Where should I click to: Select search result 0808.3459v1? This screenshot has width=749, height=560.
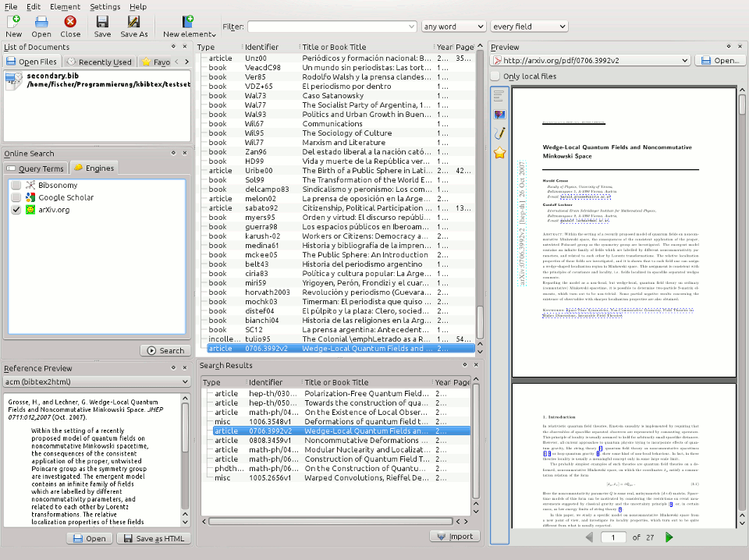pos(341,440)
